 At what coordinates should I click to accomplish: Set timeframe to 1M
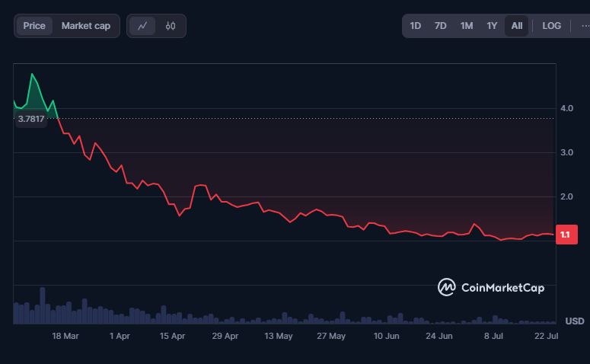pyautogui.click(x=467, y=26)
